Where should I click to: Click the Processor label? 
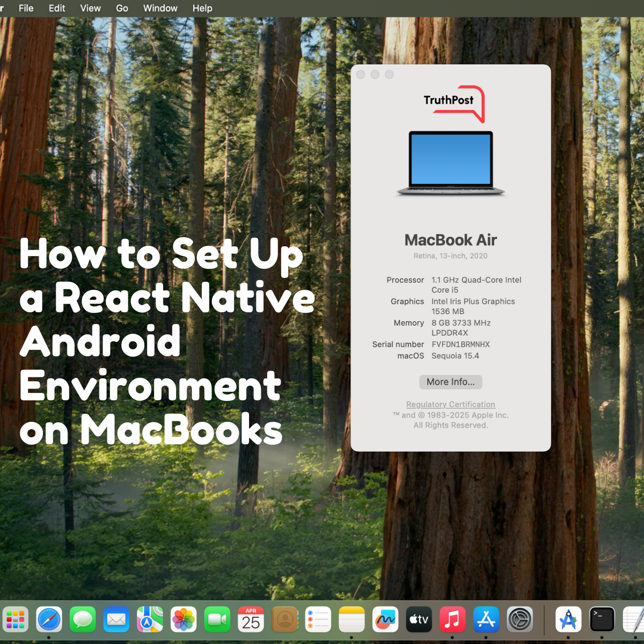(x=405, y=280)
